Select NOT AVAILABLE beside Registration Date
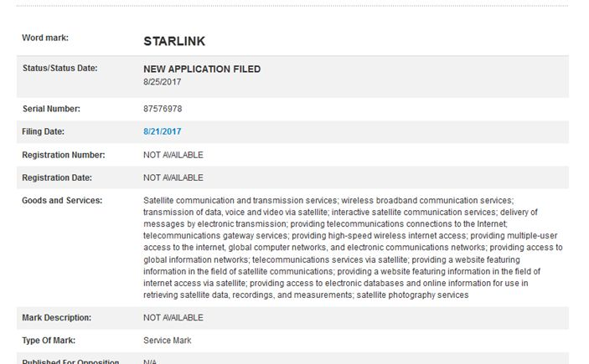The width and height of the screenshot is (589, 364). [x=173, y=178]
